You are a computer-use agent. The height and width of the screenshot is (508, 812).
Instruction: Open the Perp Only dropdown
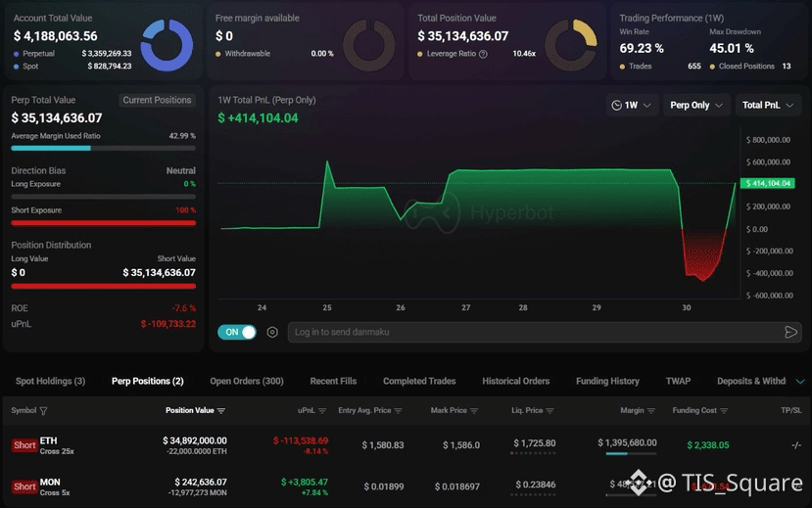[696, 105]
